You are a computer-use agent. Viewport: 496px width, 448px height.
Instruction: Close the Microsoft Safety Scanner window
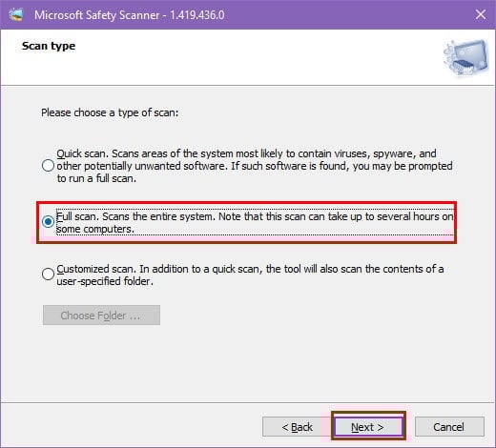point(481,14)
